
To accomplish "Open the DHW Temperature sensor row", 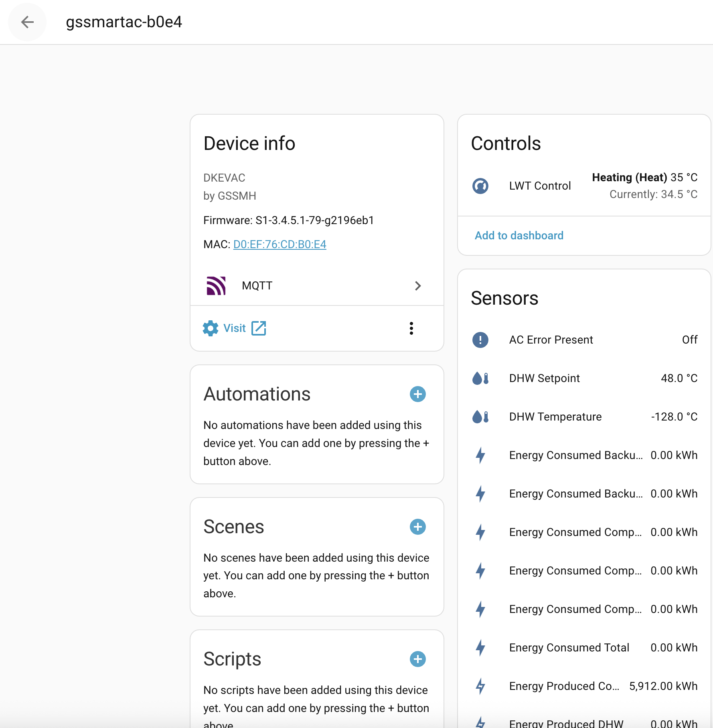I will tap(555, 417).
